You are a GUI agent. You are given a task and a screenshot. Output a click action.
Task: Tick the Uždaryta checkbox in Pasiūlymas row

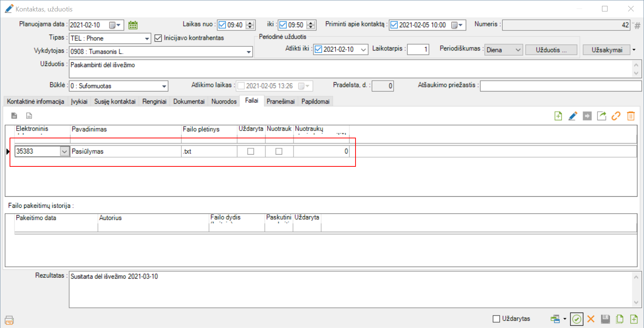click(x=251, y=151)
